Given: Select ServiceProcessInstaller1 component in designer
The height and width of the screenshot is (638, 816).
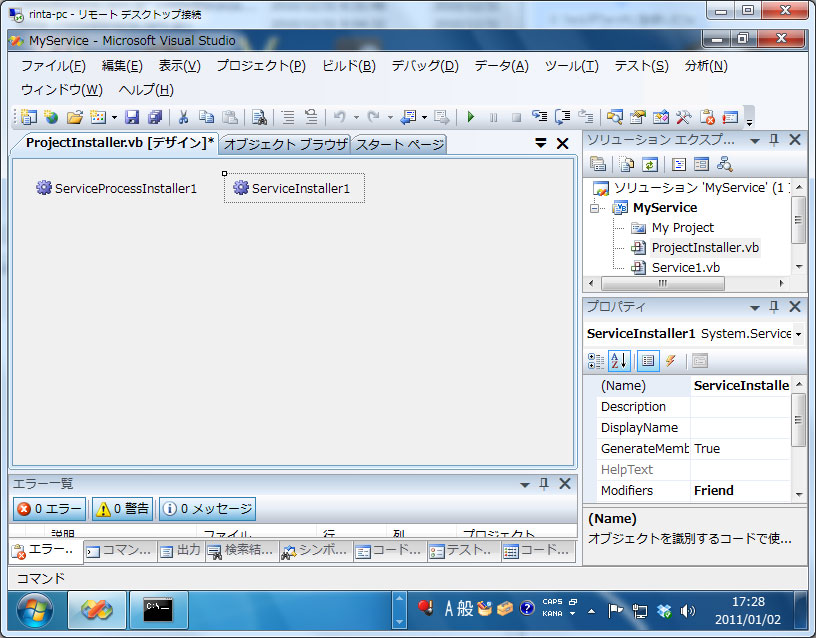Looking at the screenshot, I should [x=117, y=188].
